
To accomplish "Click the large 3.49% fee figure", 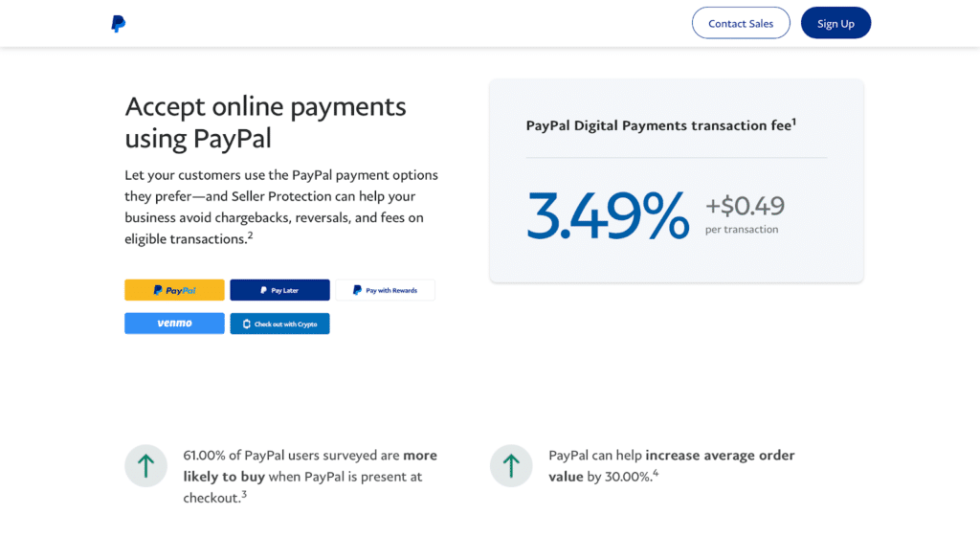I will coord(608,215).
